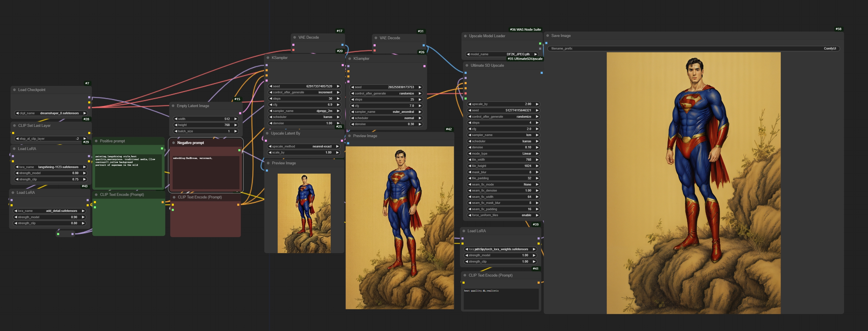Collapse the Upscale Latent By node
Image resolution: width=868 pixels, height=331 pixels.
point(267,133)
